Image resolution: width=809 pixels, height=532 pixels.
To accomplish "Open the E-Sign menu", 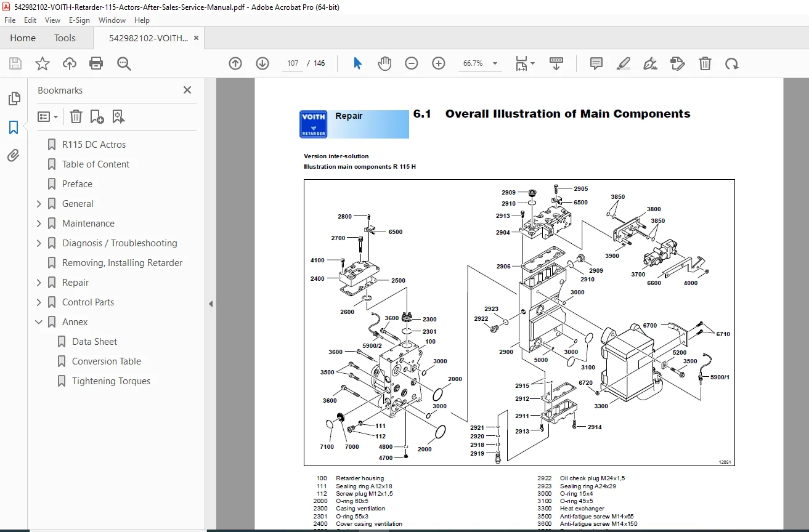I will point(79,20).
